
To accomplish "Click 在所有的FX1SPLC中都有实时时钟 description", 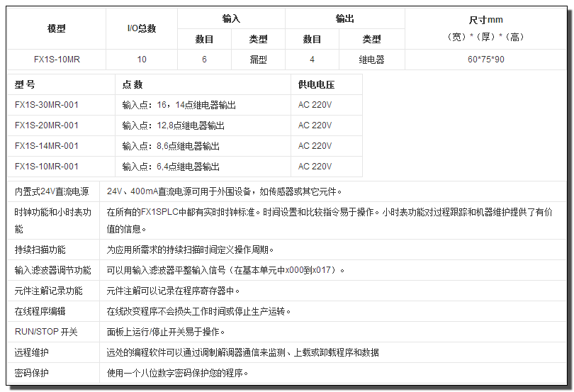I will click(330, 220).
